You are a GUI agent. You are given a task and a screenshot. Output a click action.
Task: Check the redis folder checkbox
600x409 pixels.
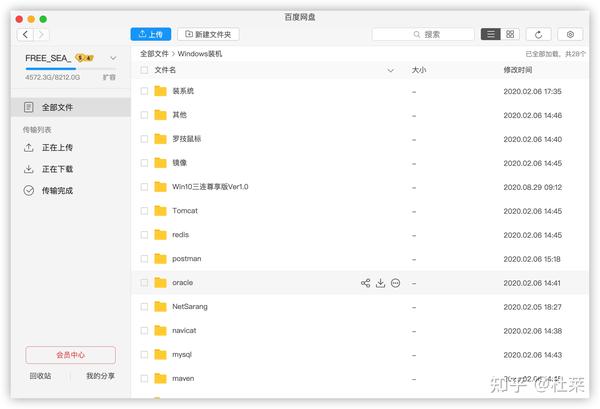(144, 235)
